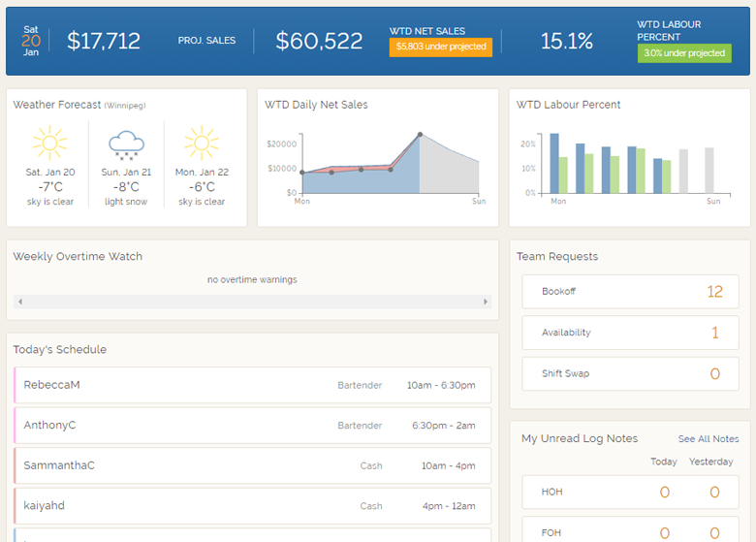756x542 pixels.
Task: Click the peak data point on sales chart
Action: point(420,135)
